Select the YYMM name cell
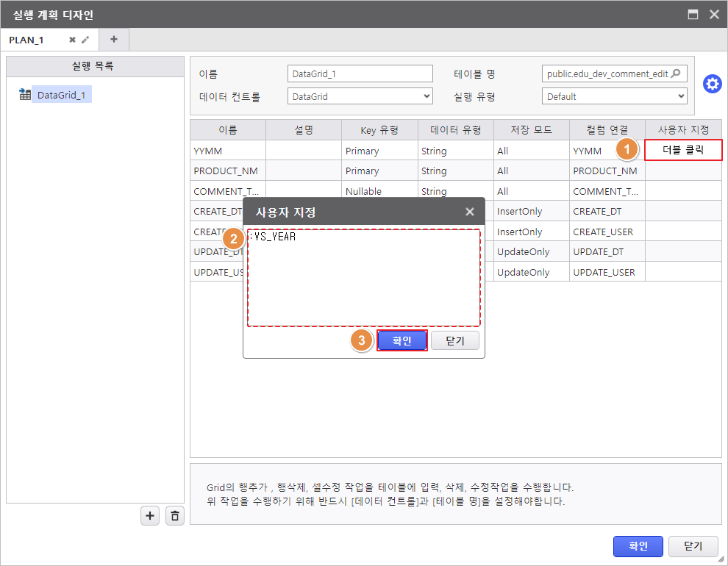This screenshot has height=566, width=728. (x=228, y=151)
